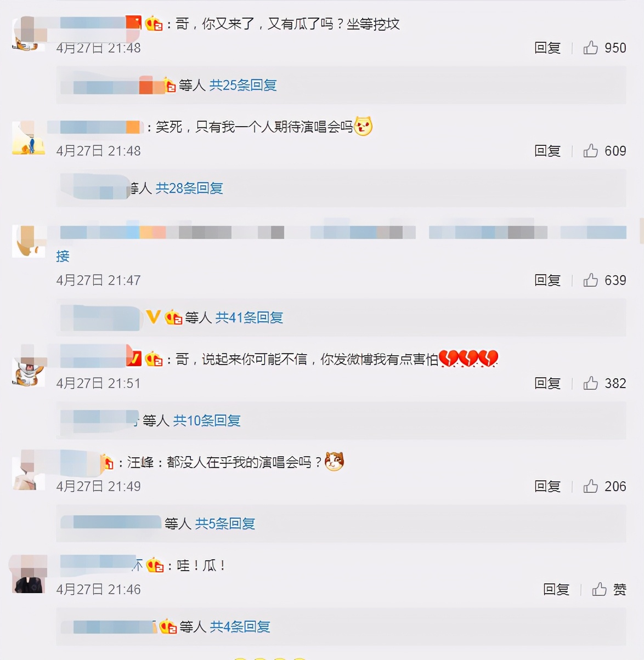644x660 pixels.
Task: Click the blue '接' link text
Action: point(63,256)
